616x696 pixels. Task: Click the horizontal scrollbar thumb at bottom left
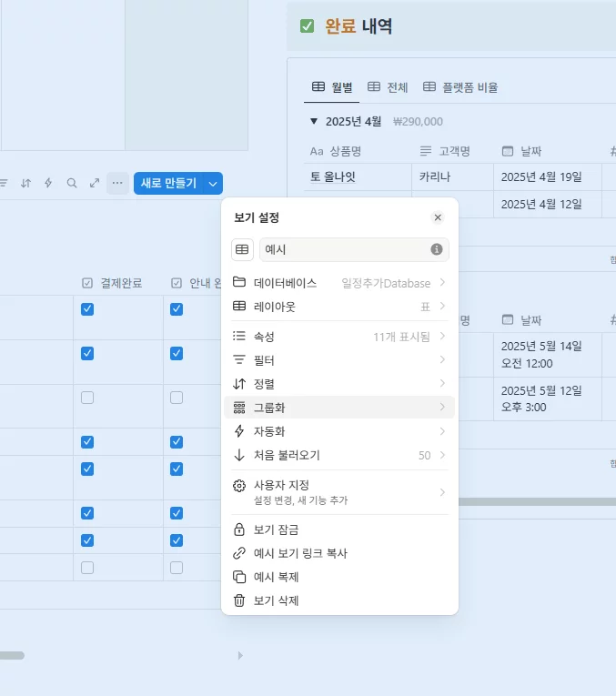[12, 655]
